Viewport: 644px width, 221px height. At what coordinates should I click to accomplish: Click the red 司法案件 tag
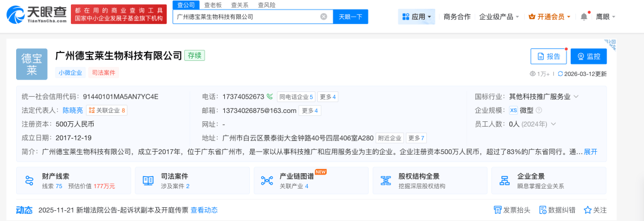(x=104, y=73)
